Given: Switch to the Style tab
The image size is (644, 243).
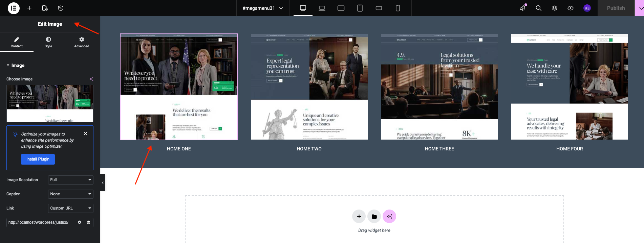Looking at the screenshot, I should coord(48,42).
